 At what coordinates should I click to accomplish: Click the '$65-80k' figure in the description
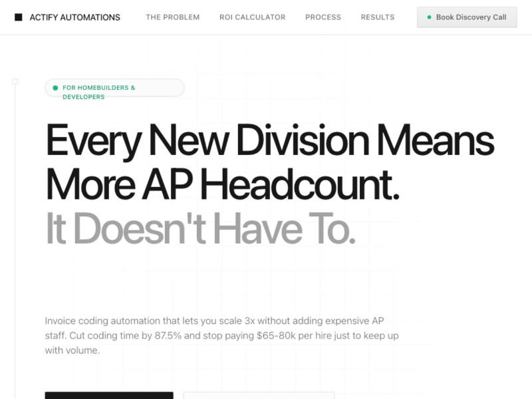(276, 335)
